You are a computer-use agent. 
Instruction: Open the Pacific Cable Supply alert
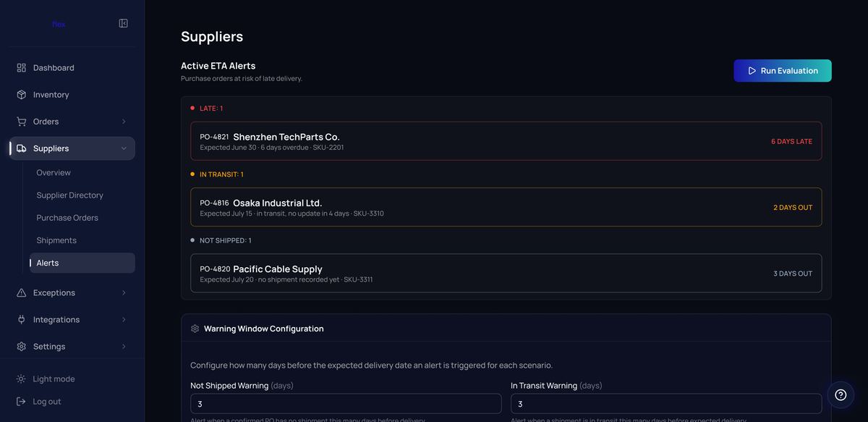[x=506, y=273]
